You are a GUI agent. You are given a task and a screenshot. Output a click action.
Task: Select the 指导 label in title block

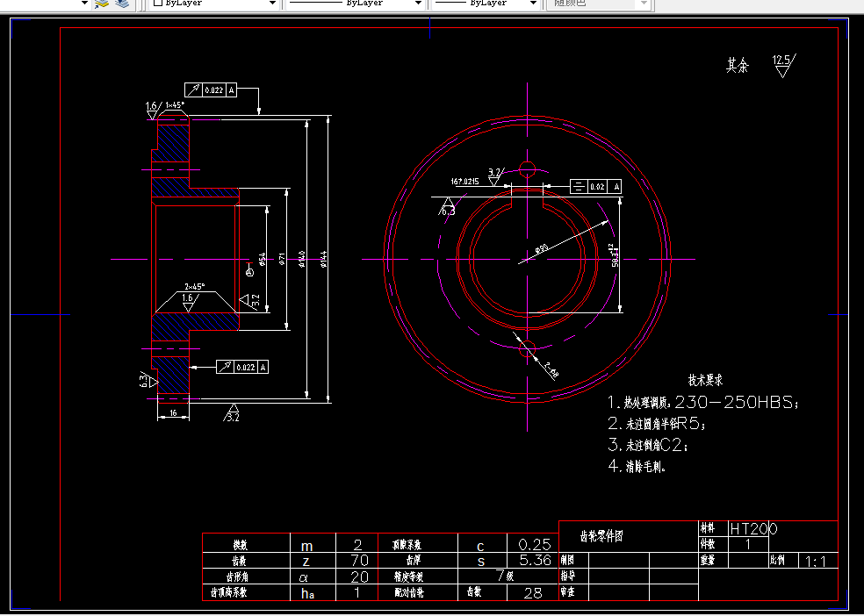[x=567, y=576]
